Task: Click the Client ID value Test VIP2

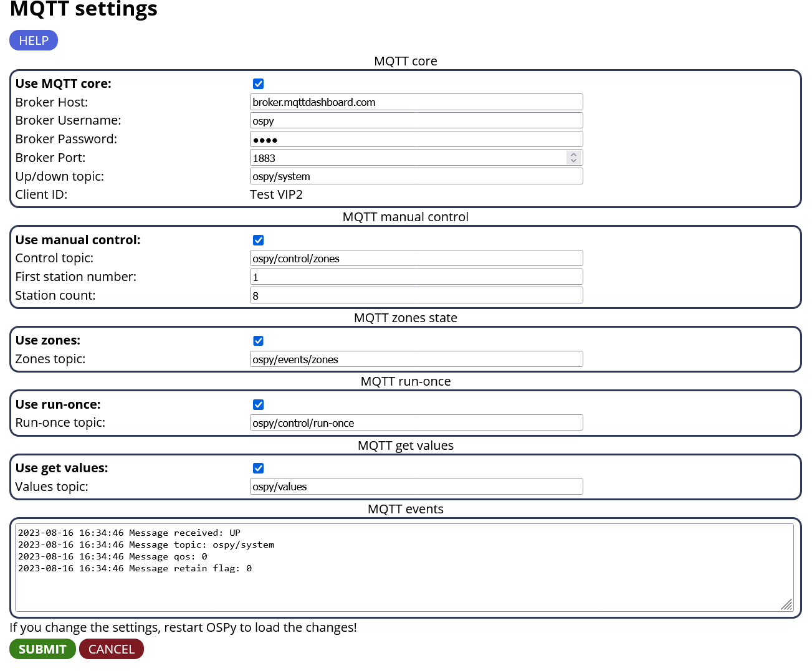Action: click(x=276, y=194)
